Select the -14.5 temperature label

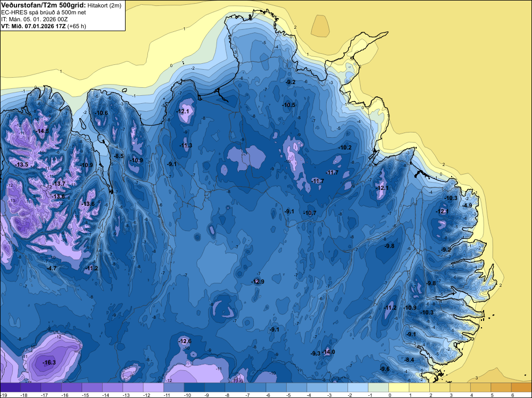pos(43,131)
